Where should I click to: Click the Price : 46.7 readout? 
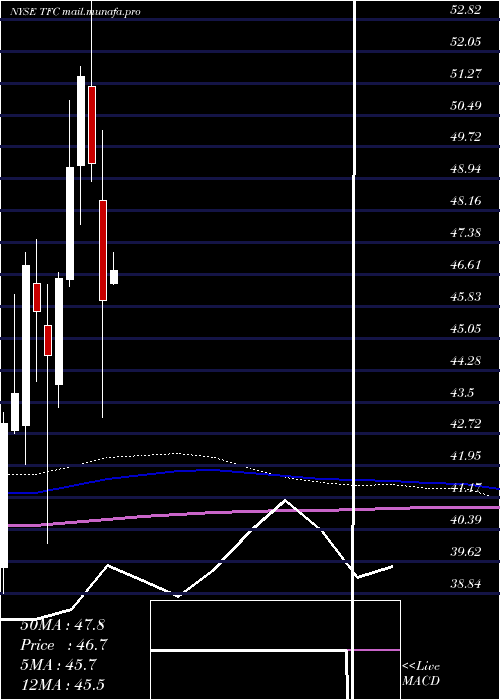64,645
